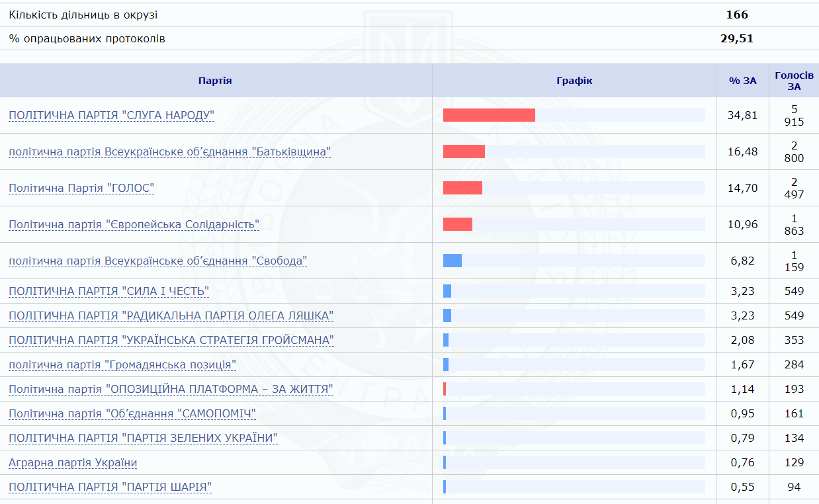This screenshot has height=504, width=819.
Task: Click the percentage value 16,48
Action: coord(742,152)
